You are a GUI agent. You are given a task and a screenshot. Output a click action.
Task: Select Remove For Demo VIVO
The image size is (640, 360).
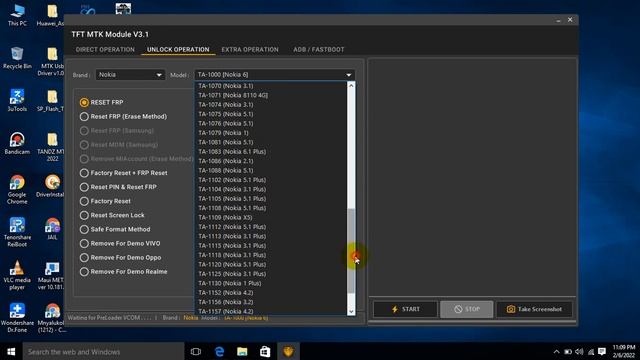tap(120, 243)
